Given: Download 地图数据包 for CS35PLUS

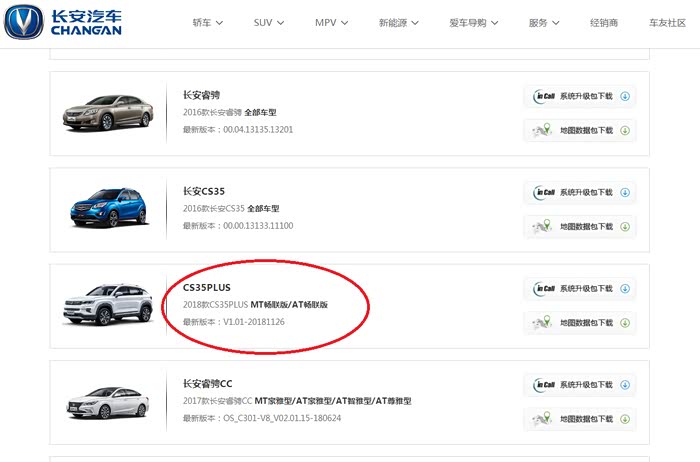Looking at the screenshot, I should (580, 323).
